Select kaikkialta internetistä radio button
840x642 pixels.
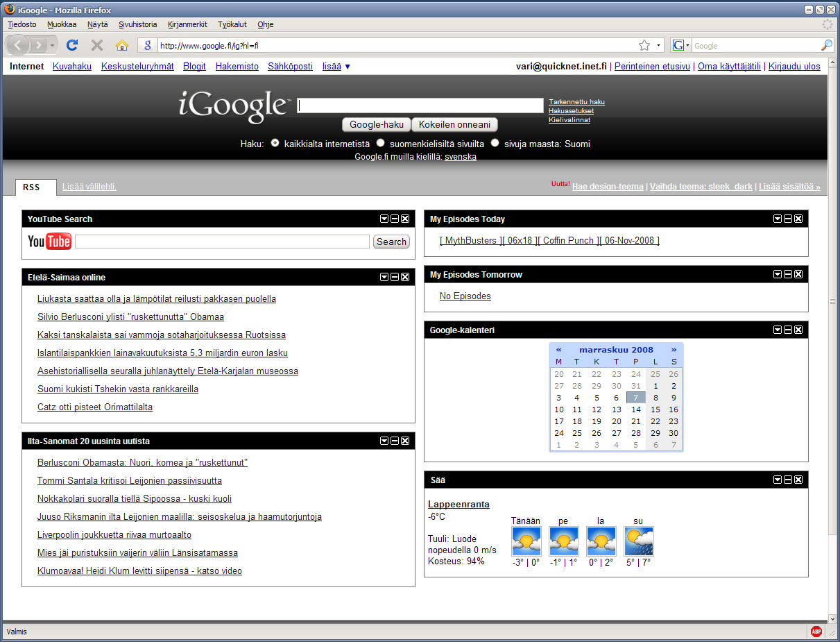click(275, 143)
